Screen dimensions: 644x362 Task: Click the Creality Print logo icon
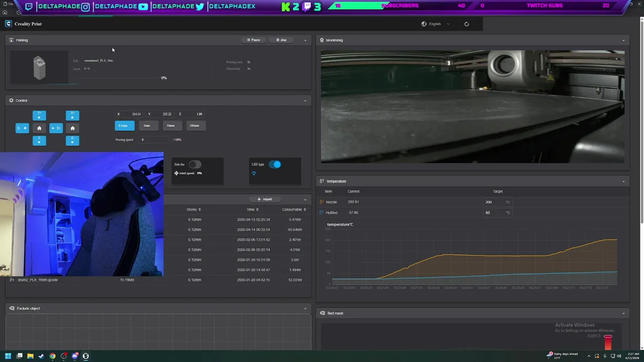pyautogui.click(x=8, y=24)
